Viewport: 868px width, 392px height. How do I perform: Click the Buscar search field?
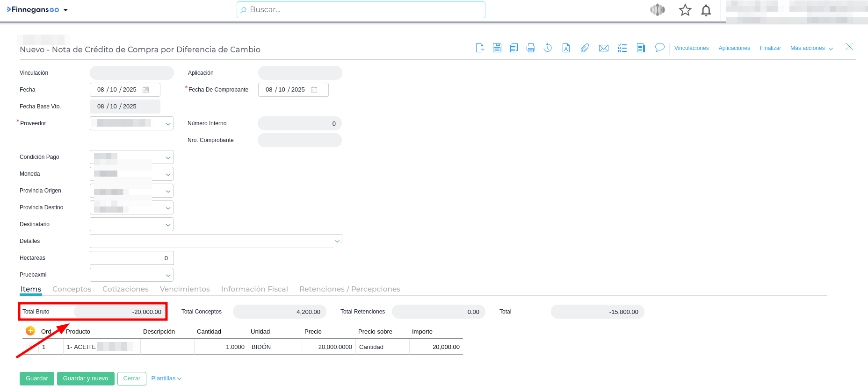pyautogui.click(x=361, y=10)
